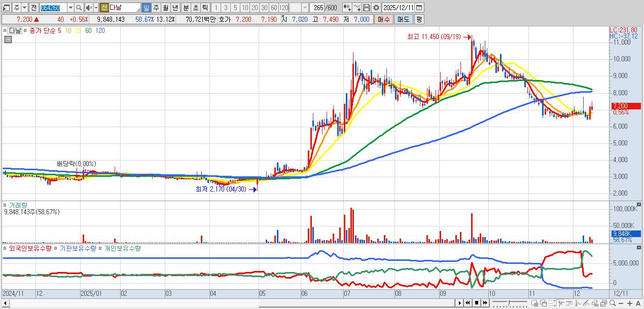Click the stock code input field 064260

pyautogui.click(x=53, y=8)
